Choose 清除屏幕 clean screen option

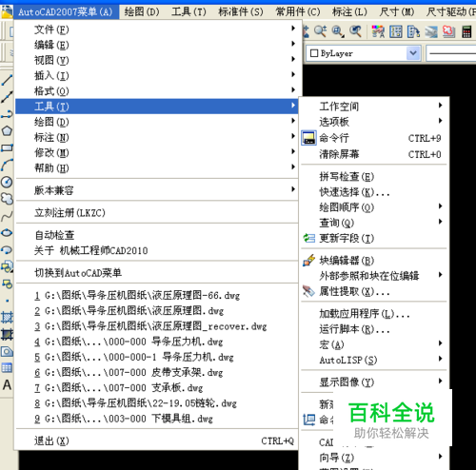(374, 154)
